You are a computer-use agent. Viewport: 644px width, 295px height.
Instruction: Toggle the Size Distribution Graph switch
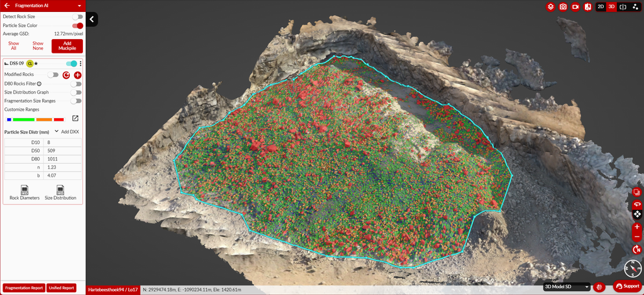pyautogui.click(x=76, y=92)
